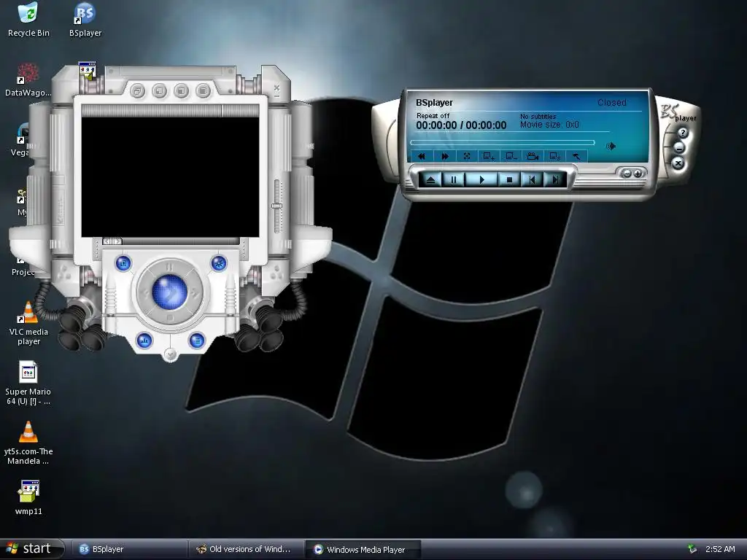Click the BSplayer arrow icon beside subtitle icon
Viewport: 747px width, 560px height.
576,156
